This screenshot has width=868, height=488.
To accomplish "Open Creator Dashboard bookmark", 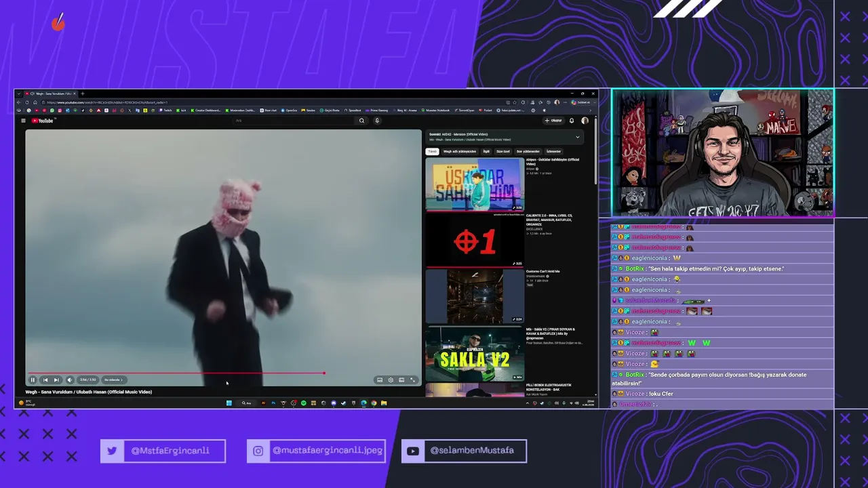I will click(x=205, y=110).
